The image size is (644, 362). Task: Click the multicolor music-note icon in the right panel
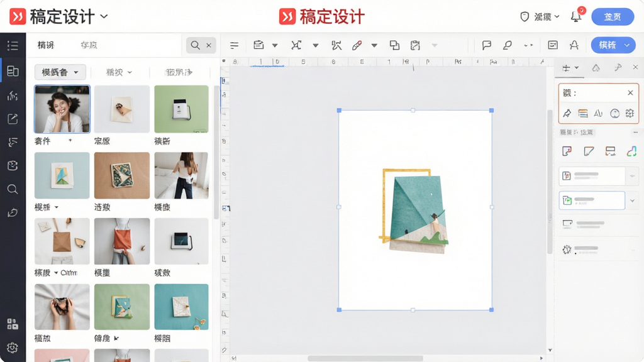(631, 151)
